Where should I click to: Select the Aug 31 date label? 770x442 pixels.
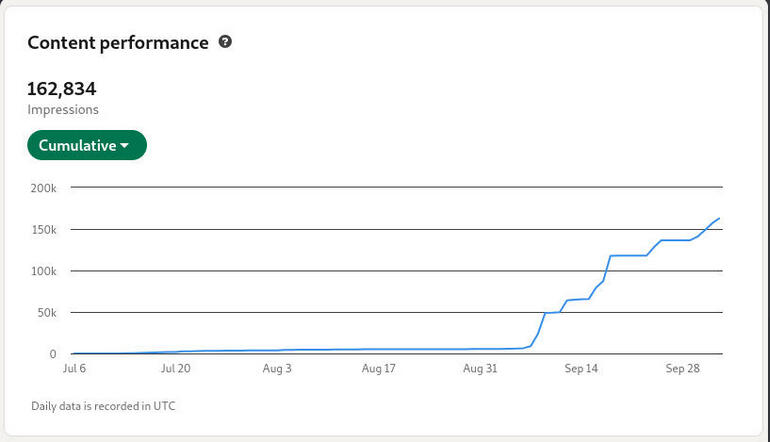(x=480, y=369)
